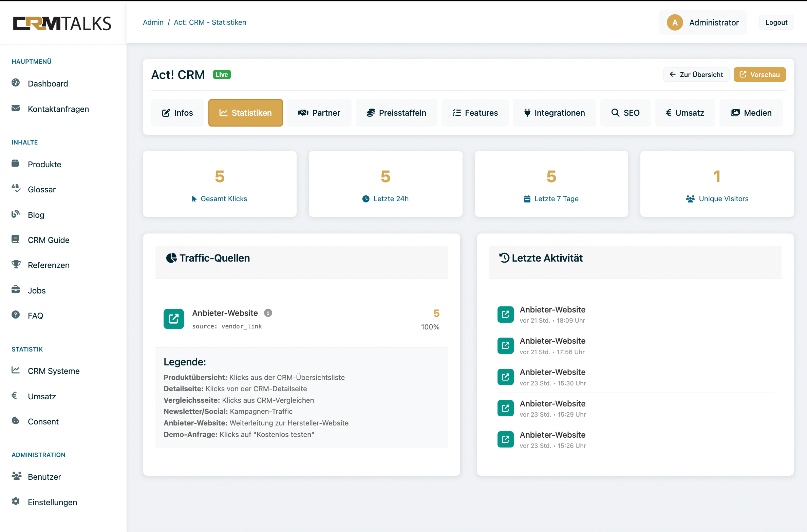Click the Logout button
The height and width of the screenshot is (532, 807).
pyautogui.click(x=776, y=22)
